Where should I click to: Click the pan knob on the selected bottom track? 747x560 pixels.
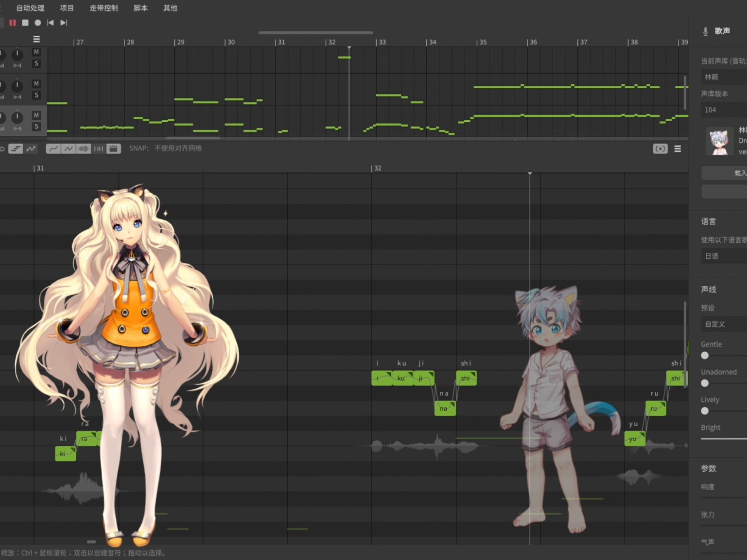coord(17,117)
